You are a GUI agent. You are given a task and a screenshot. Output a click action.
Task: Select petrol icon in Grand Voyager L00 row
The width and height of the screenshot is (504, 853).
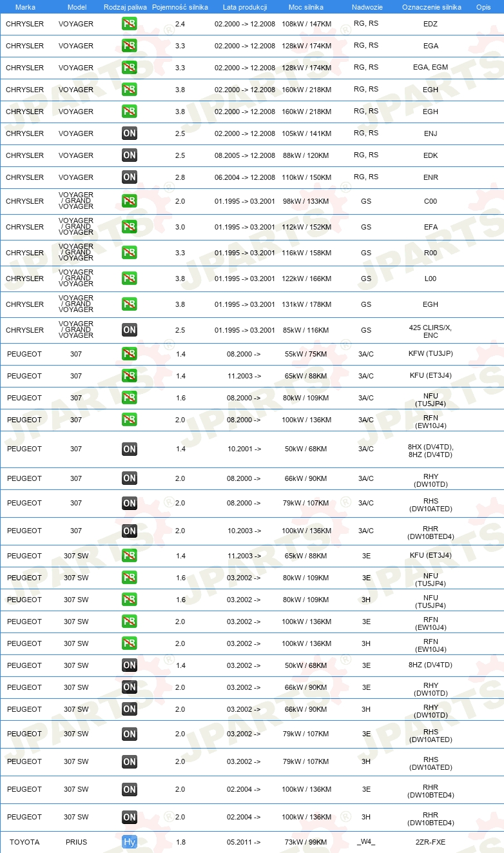pyautogui.click(x=130, y=279)
